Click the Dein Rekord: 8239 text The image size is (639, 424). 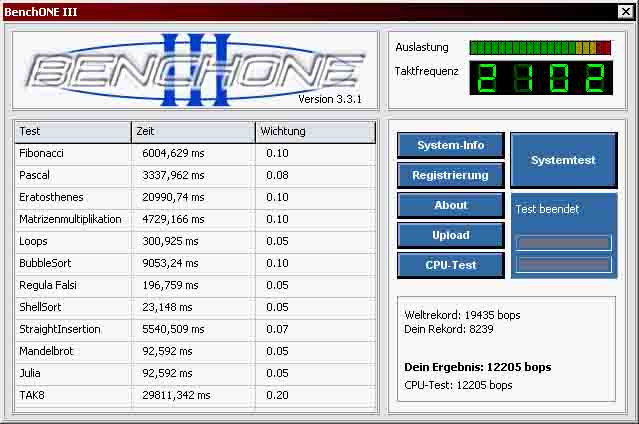pyautogui.click(x=449, y=329)
